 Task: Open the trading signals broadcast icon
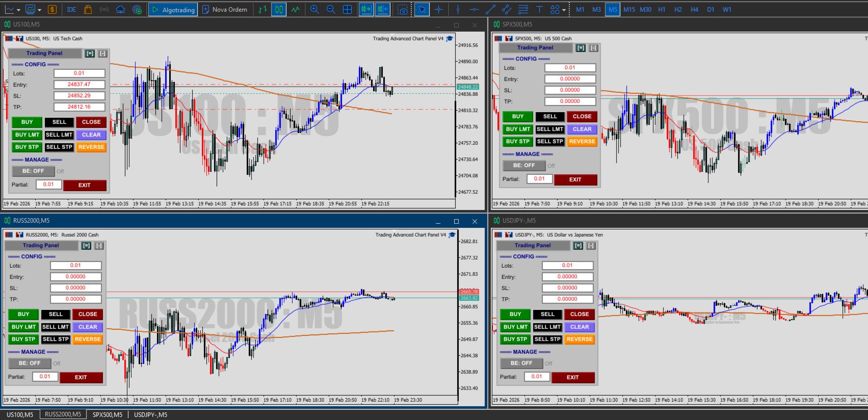pyautogui.click(x=104, y=10)
